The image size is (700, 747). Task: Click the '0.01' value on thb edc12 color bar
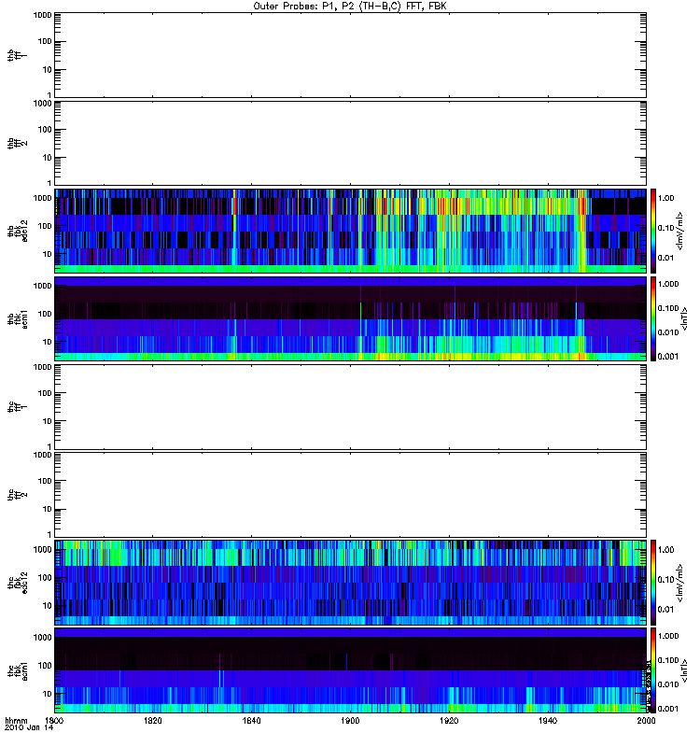(665, 258)
